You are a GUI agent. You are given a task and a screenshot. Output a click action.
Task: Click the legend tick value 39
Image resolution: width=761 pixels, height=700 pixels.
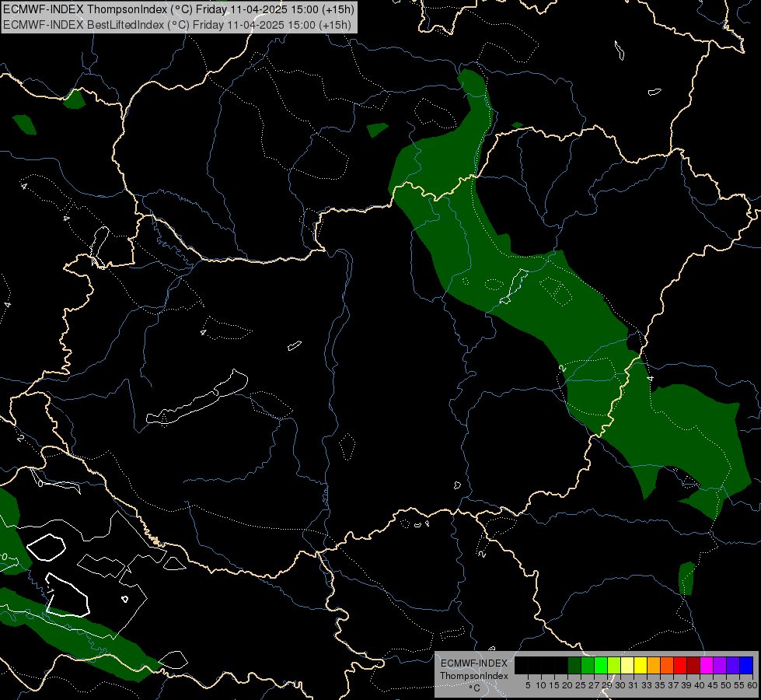(x=686, y=685)
